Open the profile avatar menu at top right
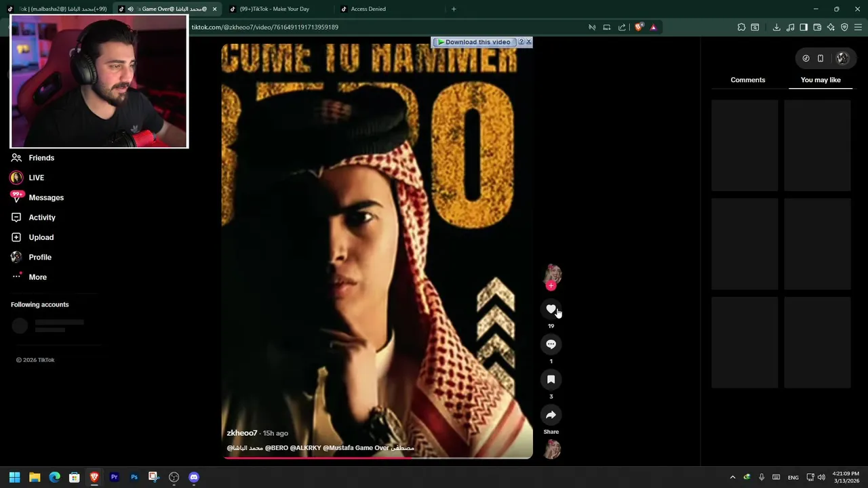This screenshot has width=868, height=488. (842, 58)
